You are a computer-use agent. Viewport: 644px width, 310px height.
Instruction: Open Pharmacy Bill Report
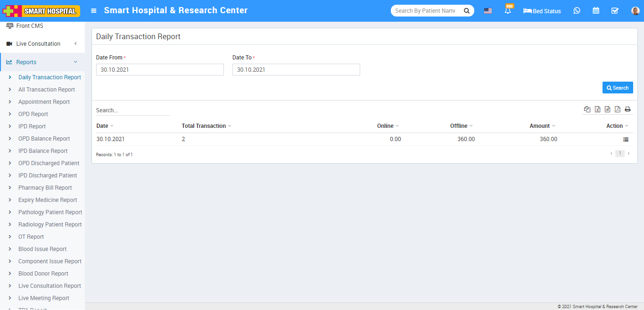click(x=45, y=188)
